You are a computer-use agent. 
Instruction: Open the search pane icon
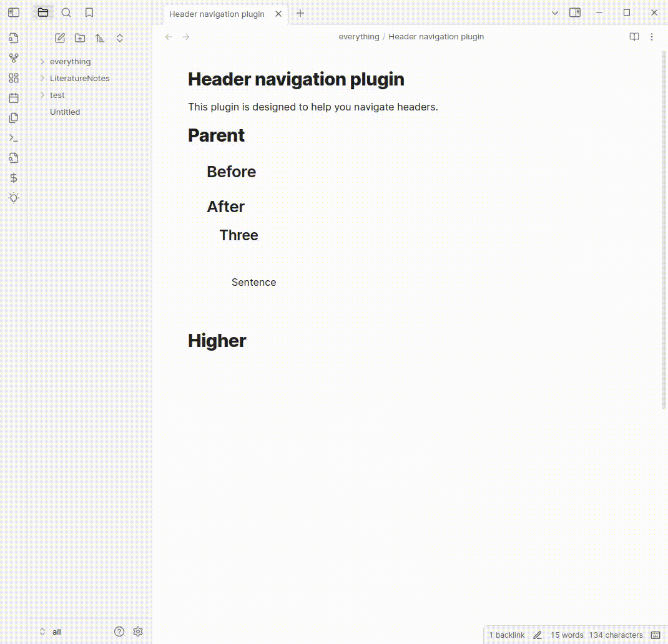(66, 12)
